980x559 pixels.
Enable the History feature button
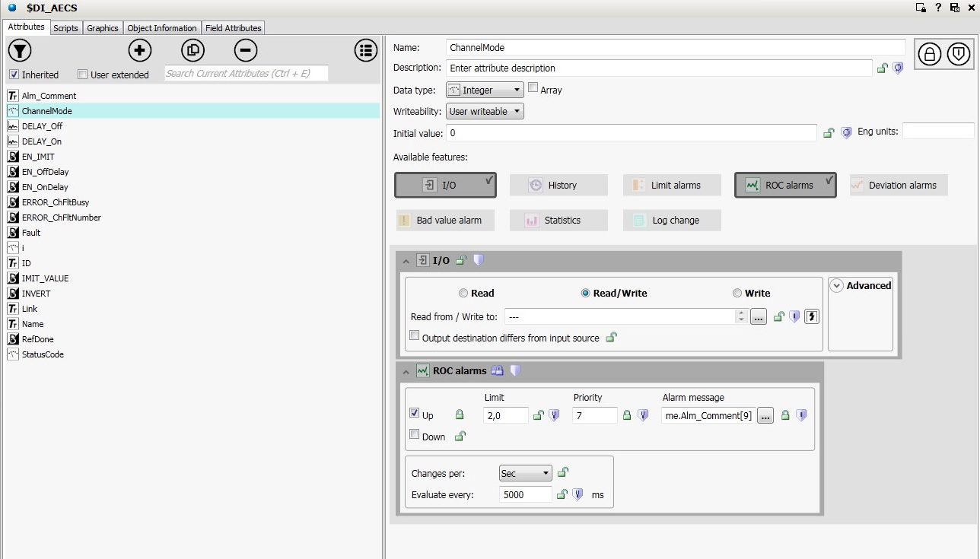558,185
